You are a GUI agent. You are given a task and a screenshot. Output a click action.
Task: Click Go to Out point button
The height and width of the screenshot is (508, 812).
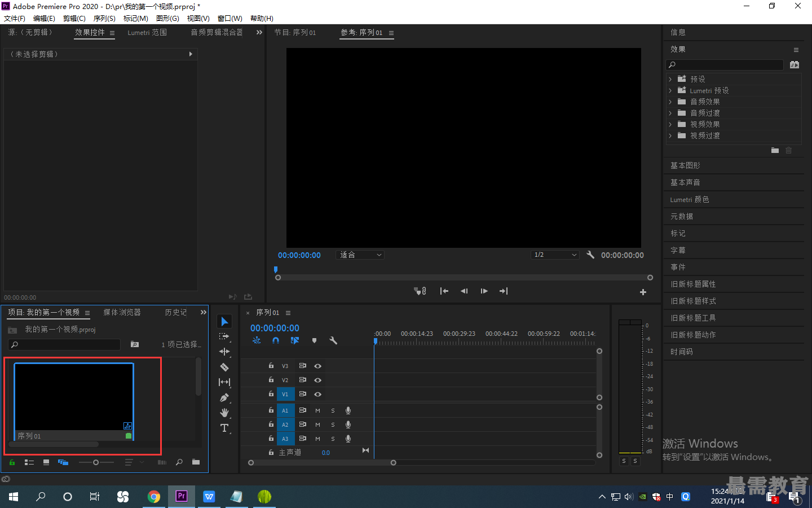[504, 291]
